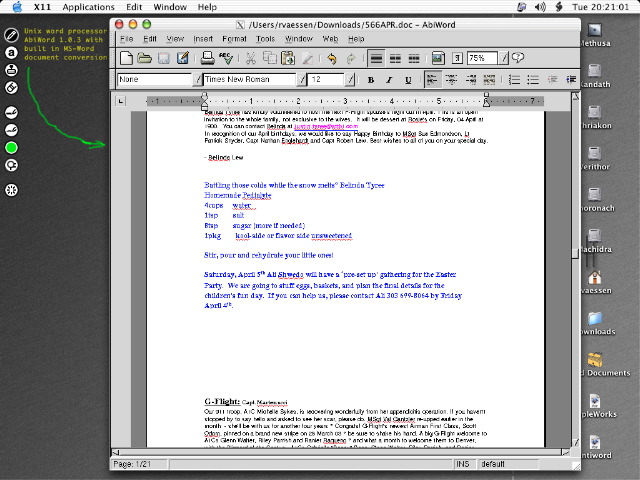The image size is (640, 480).
Task: Click the INS indicator in the status bar
Action: pos(463,464)
